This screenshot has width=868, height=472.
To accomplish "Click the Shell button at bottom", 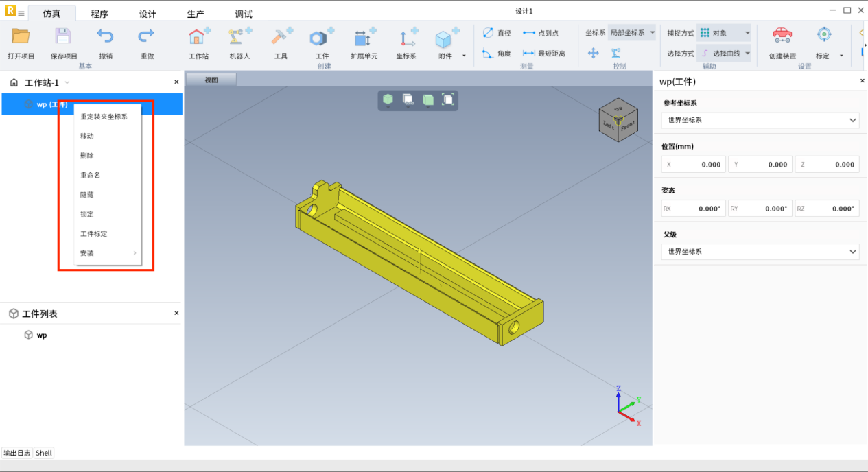I will click(x=44, y=453).
